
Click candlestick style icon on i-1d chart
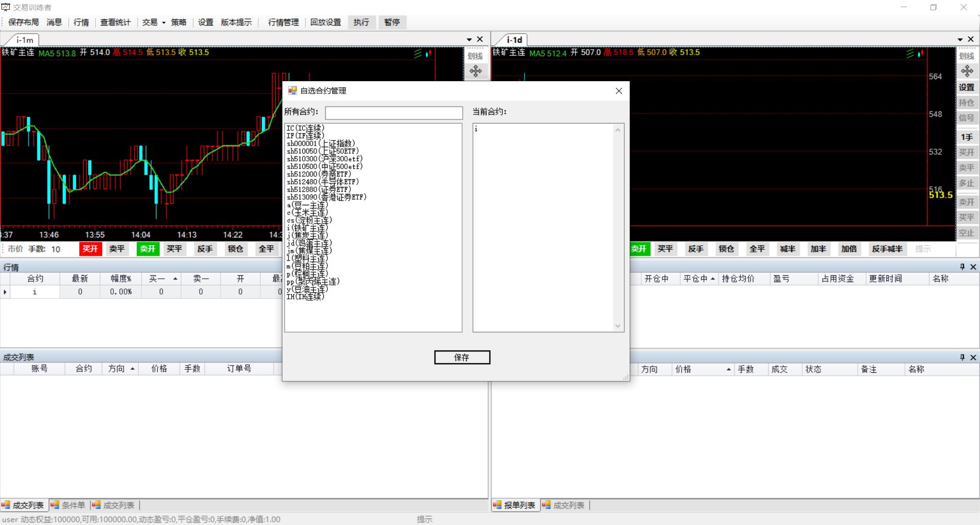(920, 53)
